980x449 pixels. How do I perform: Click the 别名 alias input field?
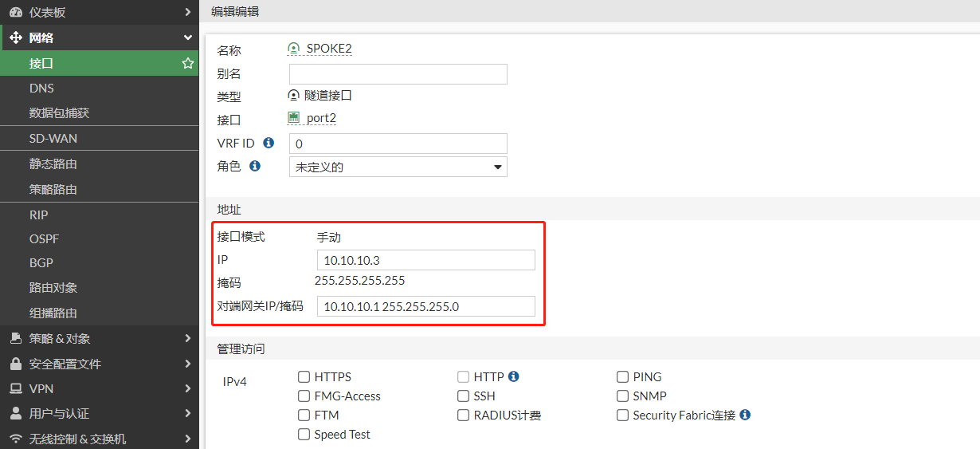398,74
